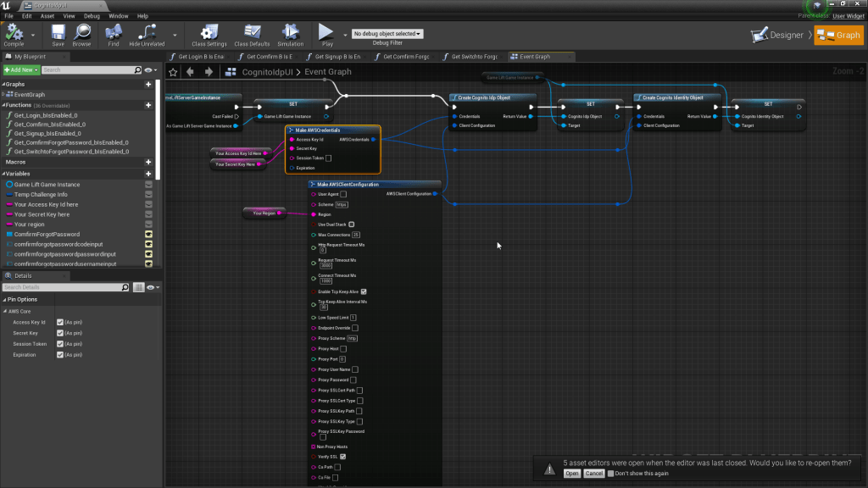The width and height of the screenshot is (868, 488).
Task: Click the Find binoculars icon
Action: (114, 33)
